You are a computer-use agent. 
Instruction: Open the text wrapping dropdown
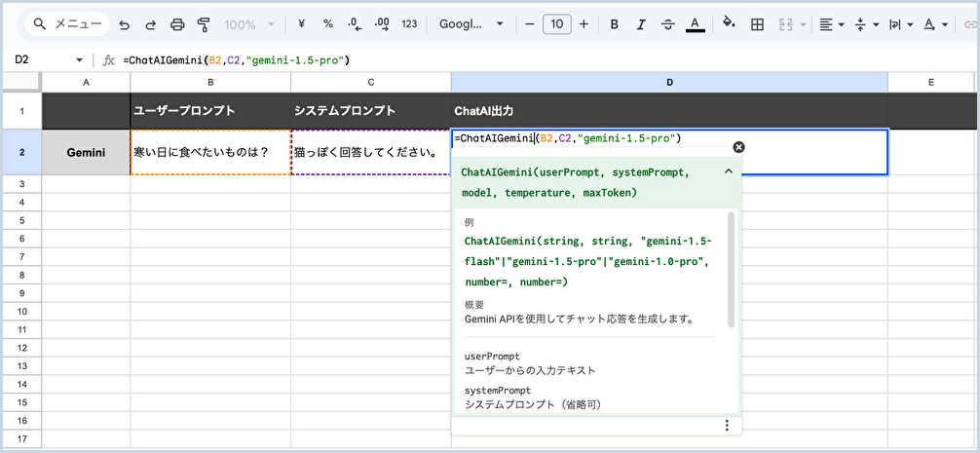901,25
